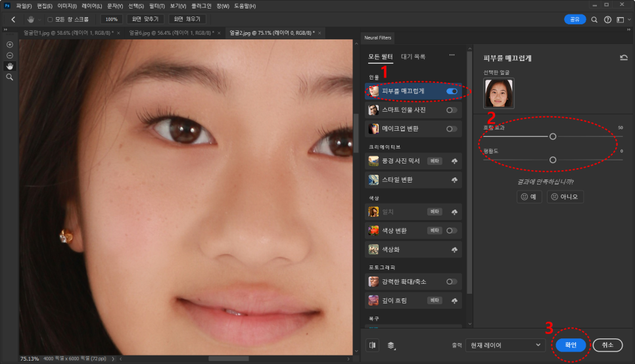Select the zoom-in plus tool icon
The image size is (635, 364).
pyautogui.click(x=10, y=45)
